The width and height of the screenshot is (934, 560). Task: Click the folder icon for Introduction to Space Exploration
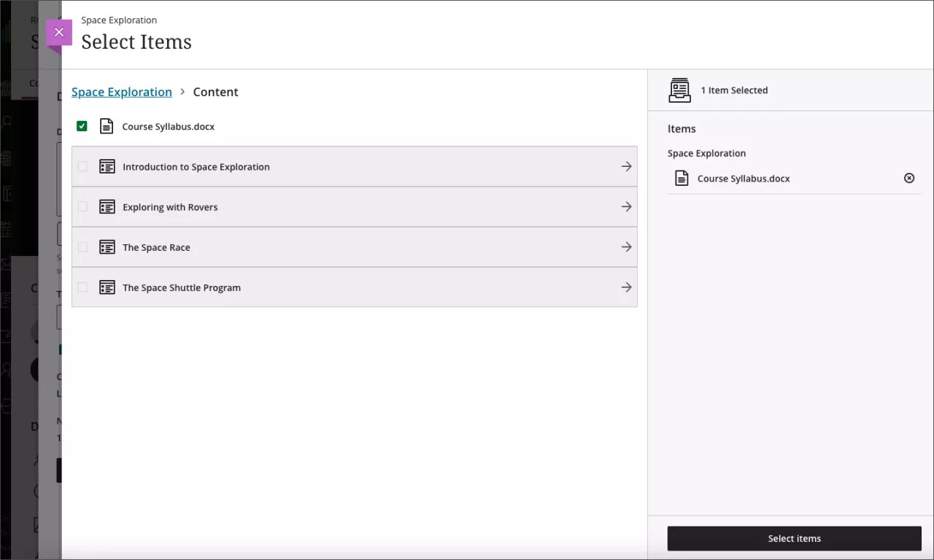click(x=107, y=166)
